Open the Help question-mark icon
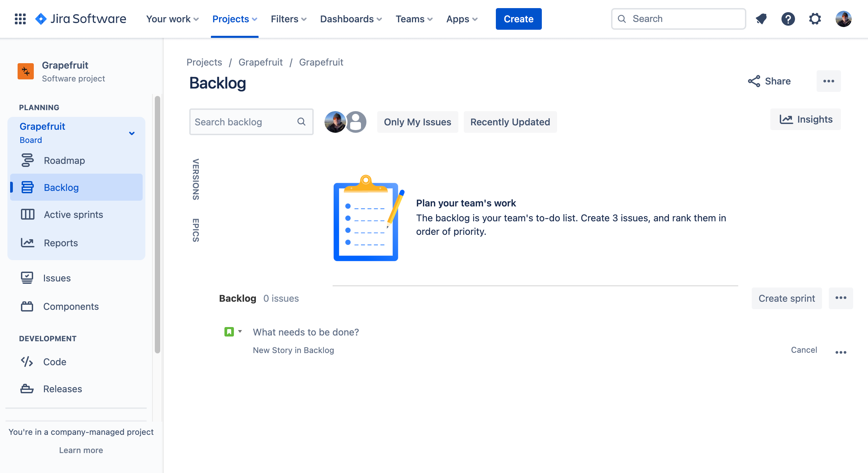Viewport: 868px width, 473px height. point(788,19)
